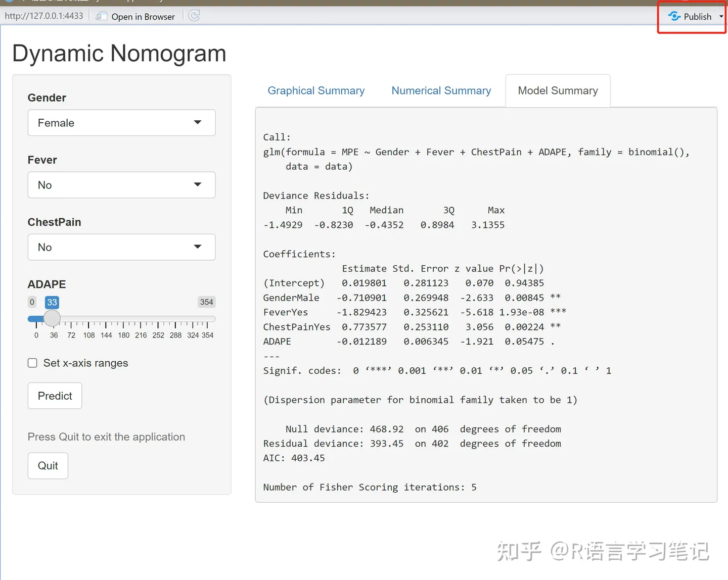Click the Dynamic Nomogram heading
This screenshot has height=580, width=728.
pyautogui.click(x=119, y=53)
